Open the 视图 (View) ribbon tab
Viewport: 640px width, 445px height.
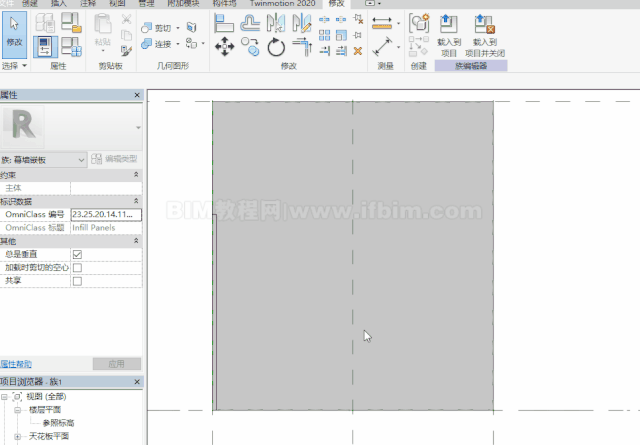(x=117, y=3)
